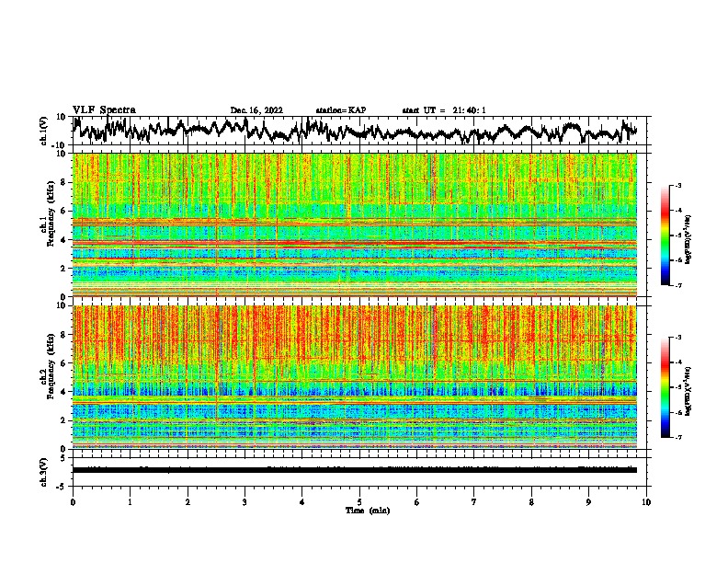Screen dimensions: 728x563
Task: Click the "6" tick on Time axis
Action: 416,502
